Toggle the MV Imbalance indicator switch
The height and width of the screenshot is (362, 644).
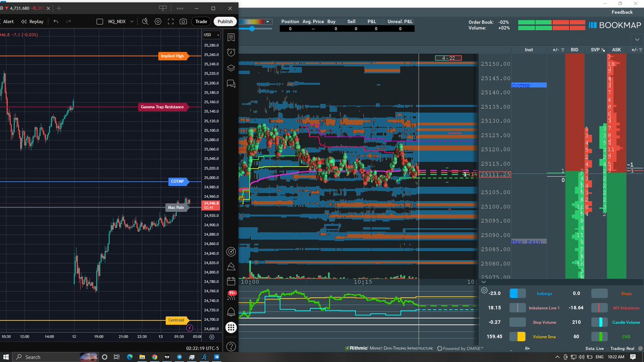click(x=599, y=308)
